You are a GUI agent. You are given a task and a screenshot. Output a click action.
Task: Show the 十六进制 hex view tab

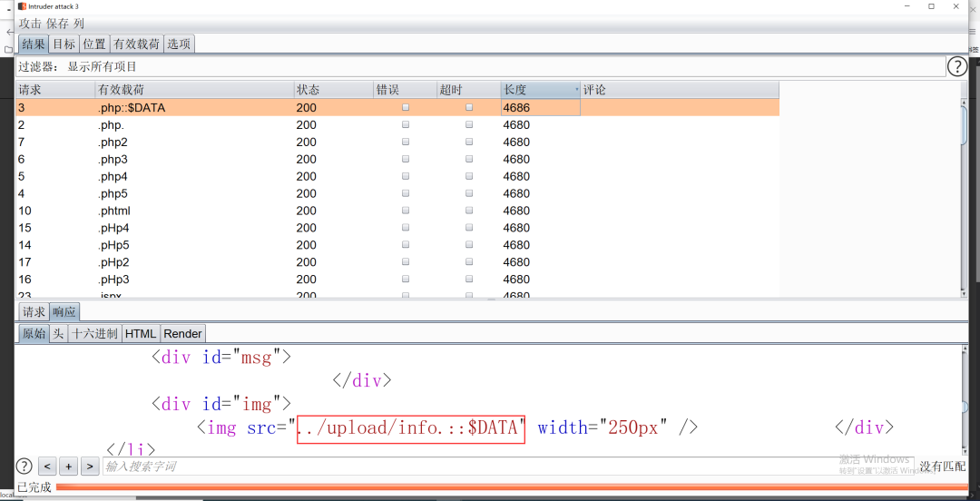coord(95,333)
